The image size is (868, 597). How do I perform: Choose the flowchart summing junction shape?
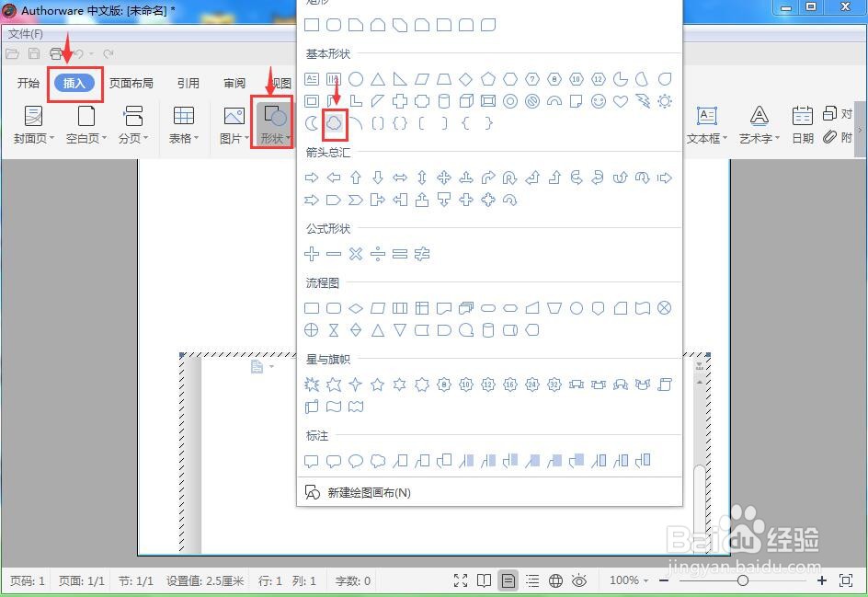tap(664, 308)
